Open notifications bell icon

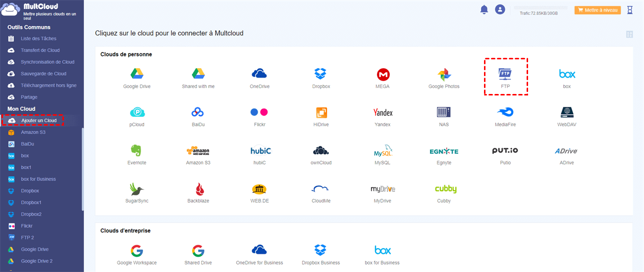tap(484, 9)
